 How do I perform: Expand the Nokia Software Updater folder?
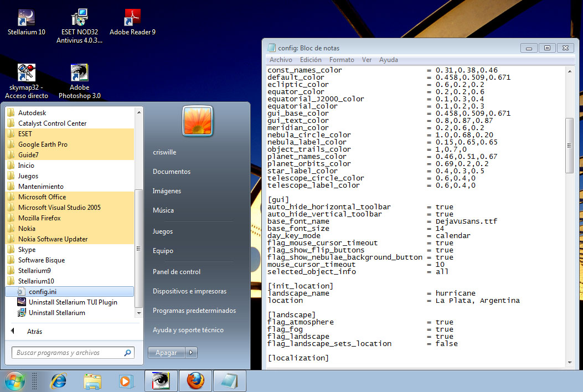point(70,239)
